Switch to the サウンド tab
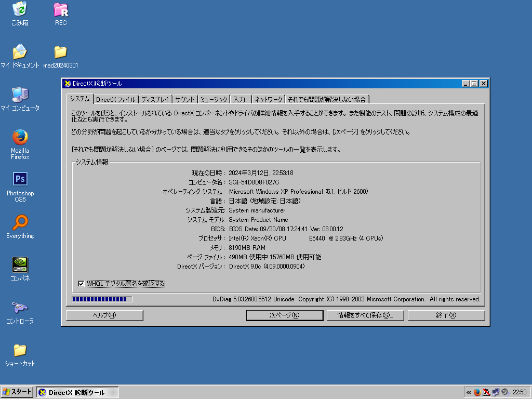532x399 pixels. (185, 99)
